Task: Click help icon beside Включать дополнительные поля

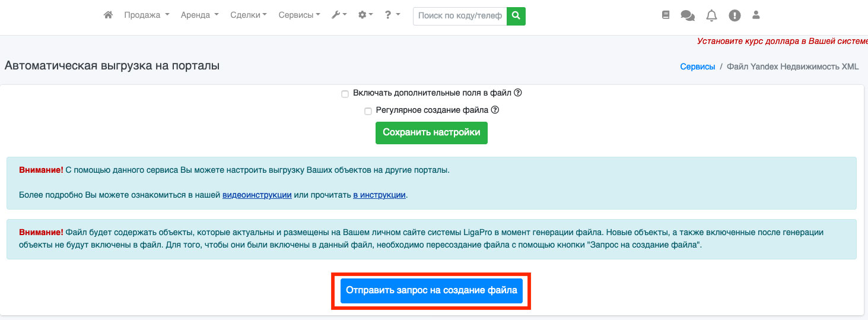Action: 517,93
